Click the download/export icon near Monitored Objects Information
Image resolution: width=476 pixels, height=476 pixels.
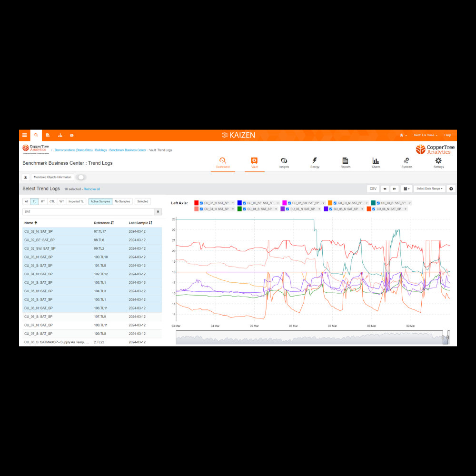pos(25,177)
